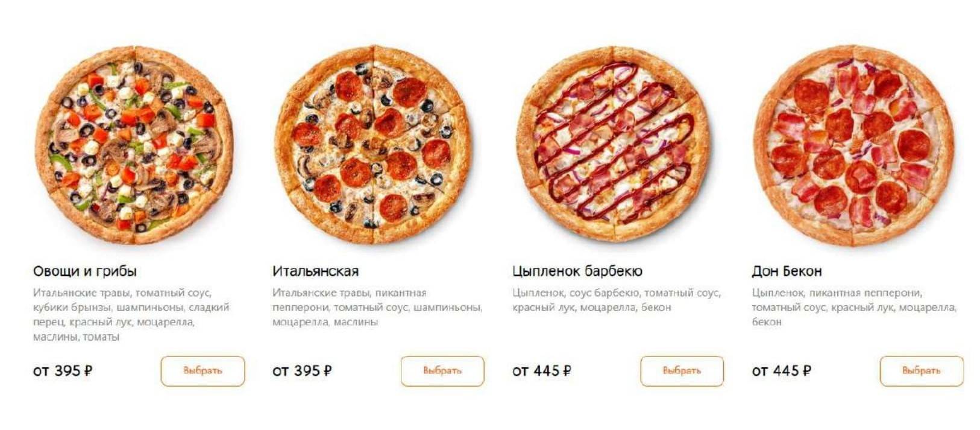980x430 pixels.
Task: Click the Овощи и грибы ingredients description
Action: click(131, 315)
